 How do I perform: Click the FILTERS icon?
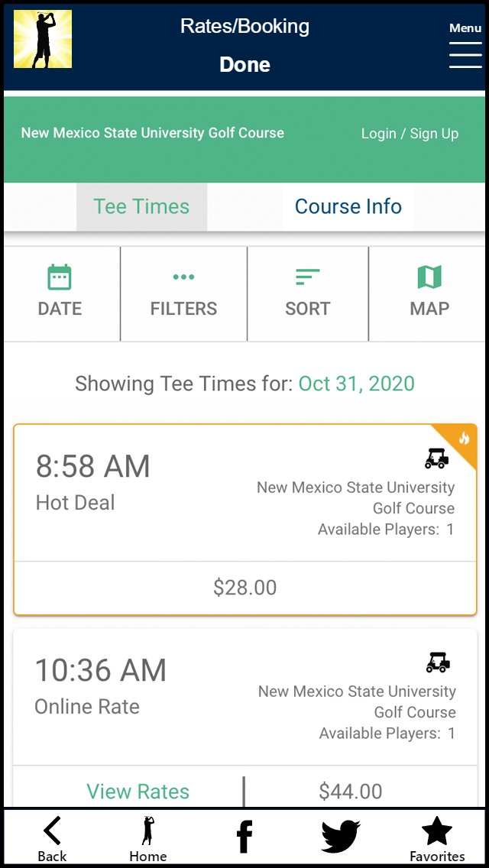click(183, 277)
